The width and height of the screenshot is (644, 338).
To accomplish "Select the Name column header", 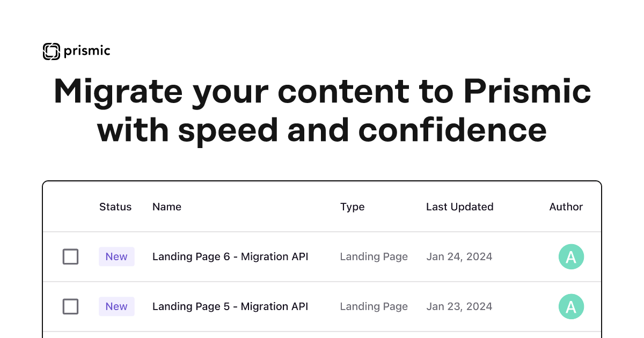I will pos(167,207).
